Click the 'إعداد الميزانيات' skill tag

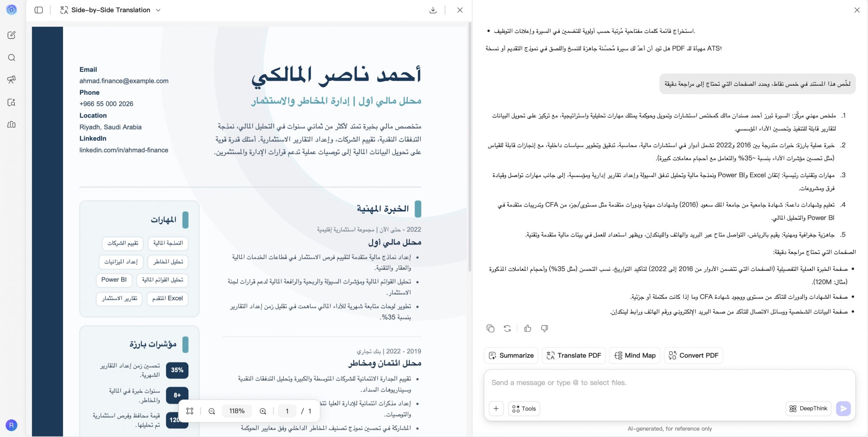pyautogui.click(x=121, y=262)
